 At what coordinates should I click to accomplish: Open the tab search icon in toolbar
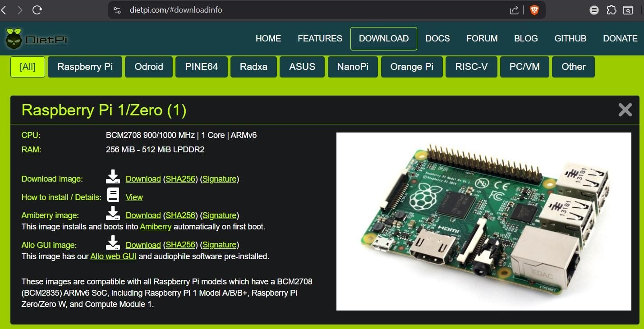tap(628, 10)
